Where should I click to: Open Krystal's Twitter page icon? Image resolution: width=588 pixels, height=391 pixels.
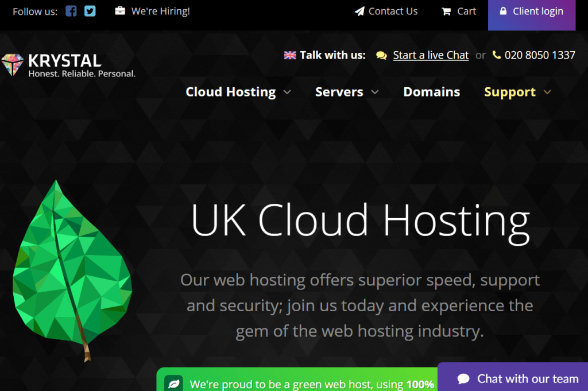pyautogui.click(x=90, y=11)
